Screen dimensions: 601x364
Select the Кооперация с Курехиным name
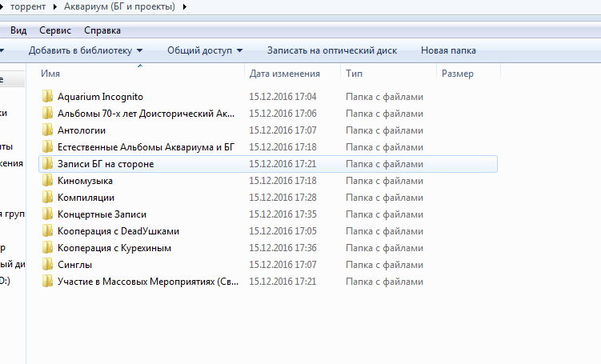(x=114, y=248)
